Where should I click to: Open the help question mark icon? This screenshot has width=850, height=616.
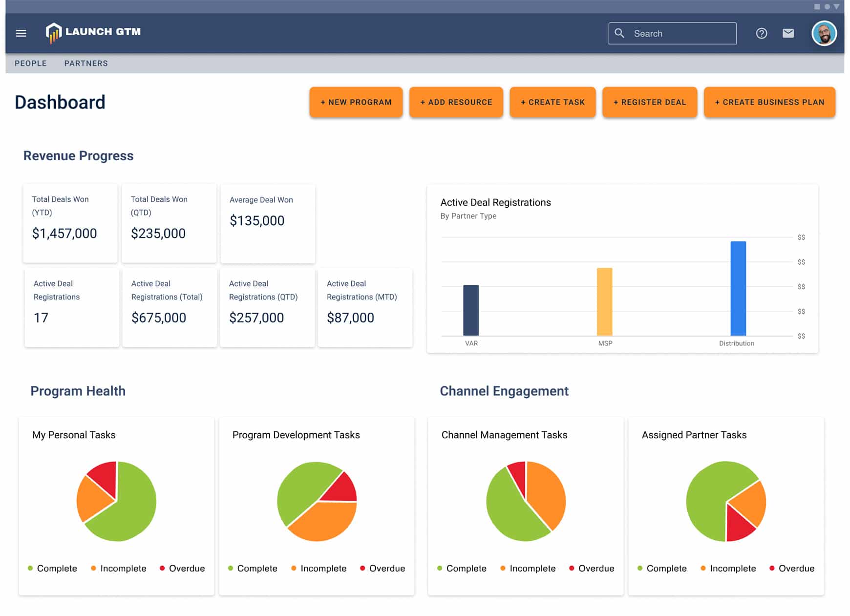[x=761, y=33]
